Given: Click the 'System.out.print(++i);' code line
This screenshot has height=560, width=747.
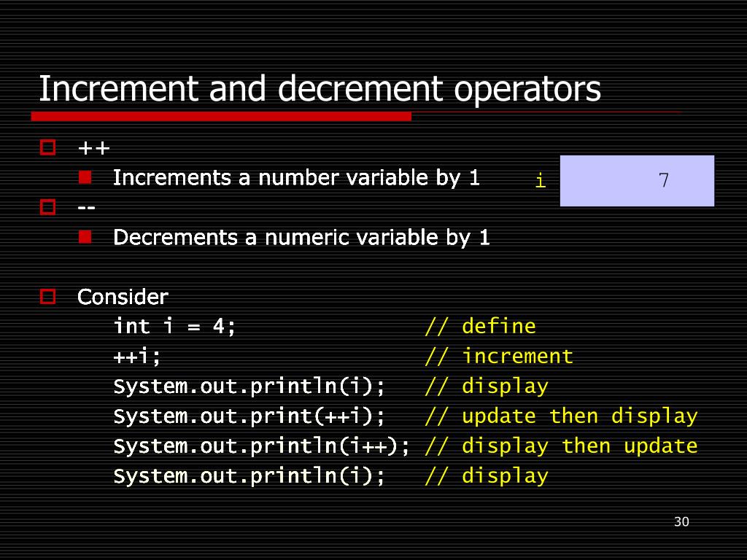Looking at the screenshot, I should pos(249,416).
